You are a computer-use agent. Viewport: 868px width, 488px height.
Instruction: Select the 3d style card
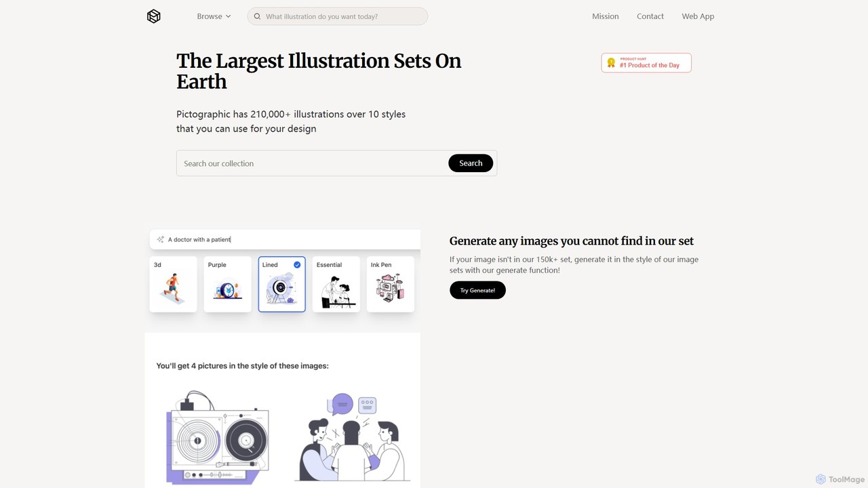173,284
